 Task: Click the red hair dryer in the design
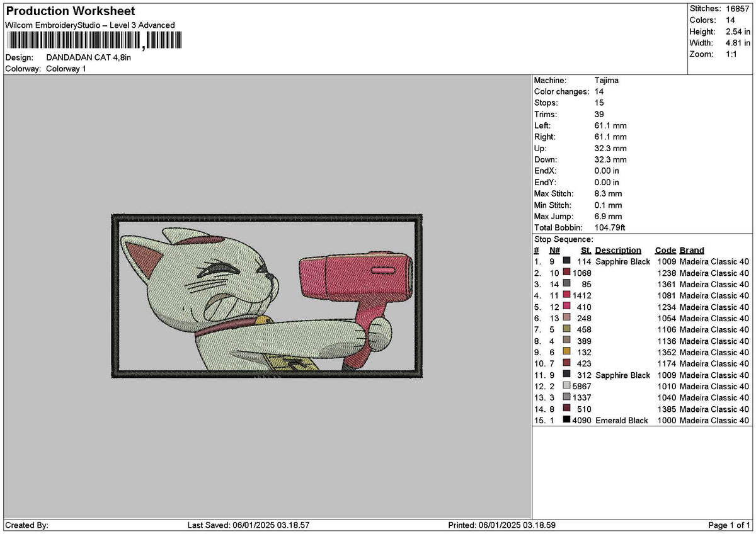[356, 296]
